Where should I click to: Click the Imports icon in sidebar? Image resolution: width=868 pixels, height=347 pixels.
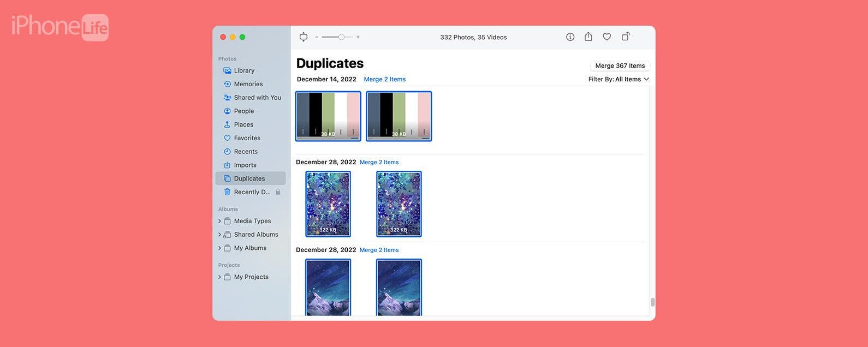228,165
